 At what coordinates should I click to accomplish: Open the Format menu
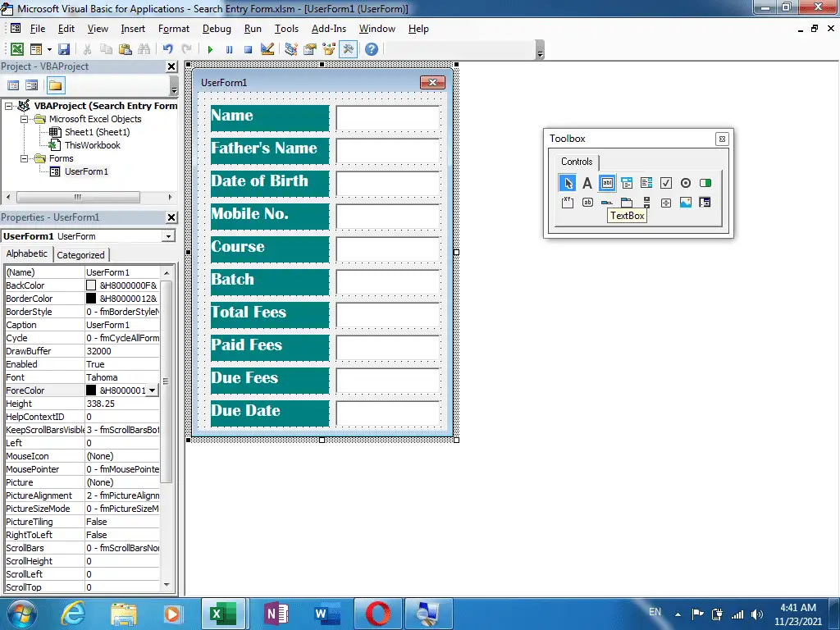(174, 29)
